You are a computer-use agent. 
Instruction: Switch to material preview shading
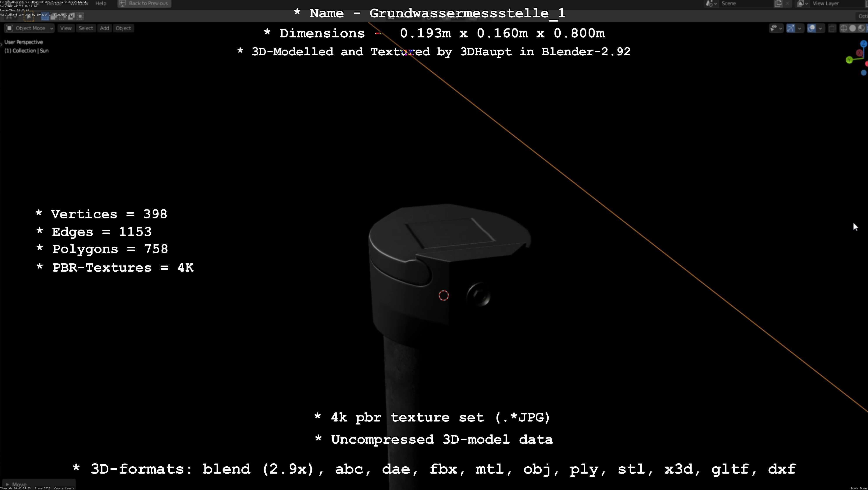(x=861, y=28)
